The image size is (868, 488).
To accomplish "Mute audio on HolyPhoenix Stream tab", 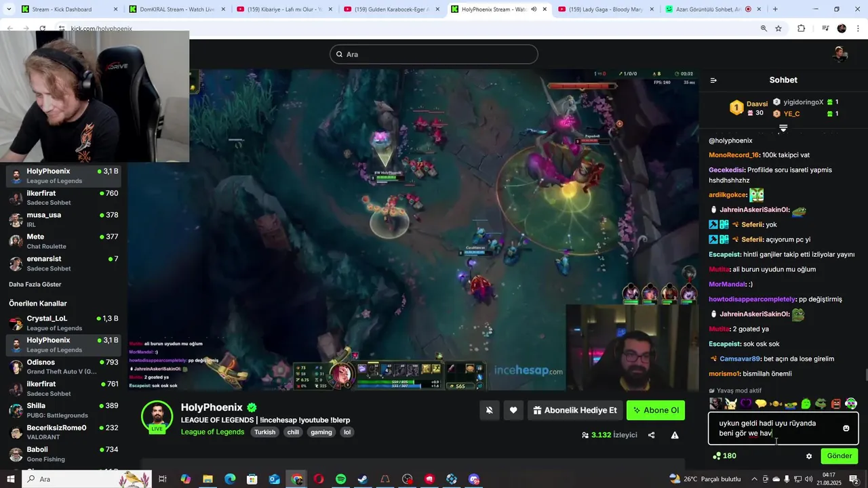I will (x=534, y=9).
